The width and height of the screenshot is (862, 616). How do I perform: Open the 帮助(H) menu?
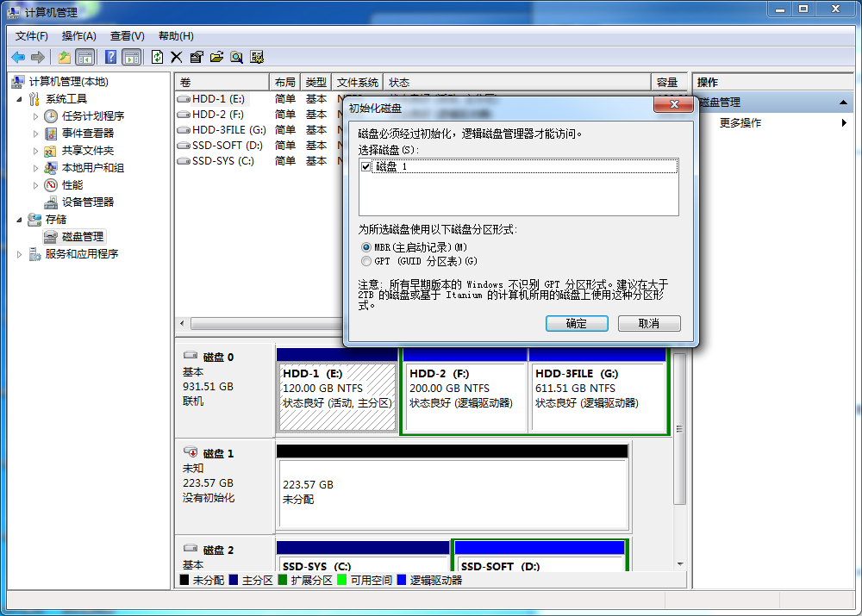point(176,36)
